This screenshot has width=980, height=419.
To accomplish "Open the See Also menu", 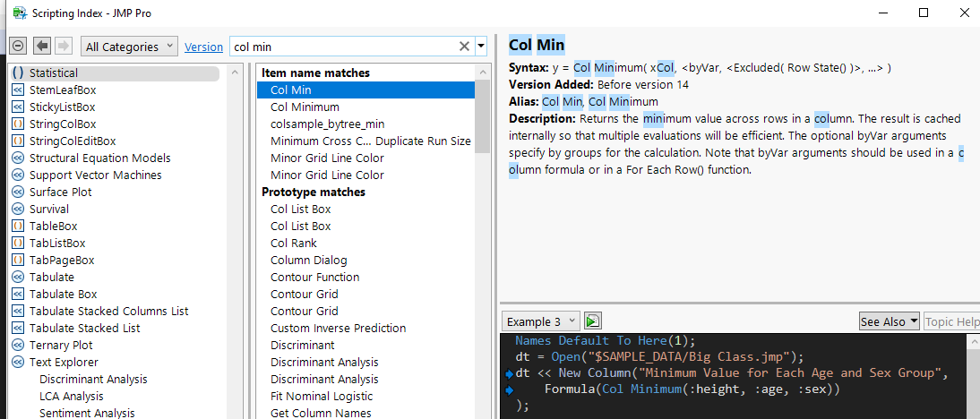I will pyautogui.click(x=889, y=321).
